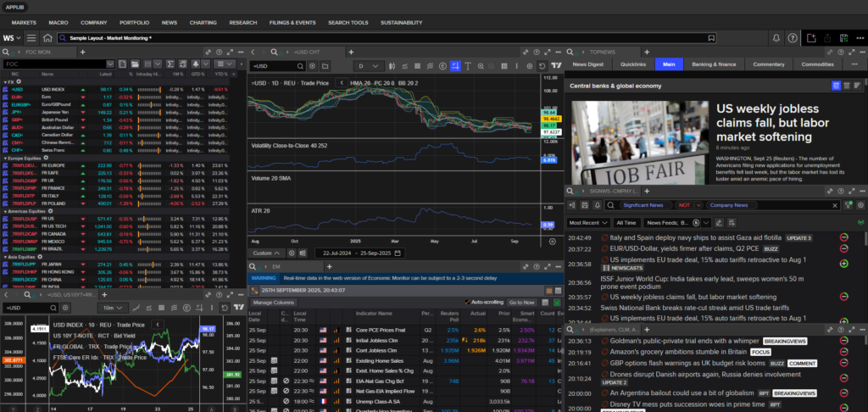
Task: Expand the Most Recent sort dropdown
Action: [588, 221]
